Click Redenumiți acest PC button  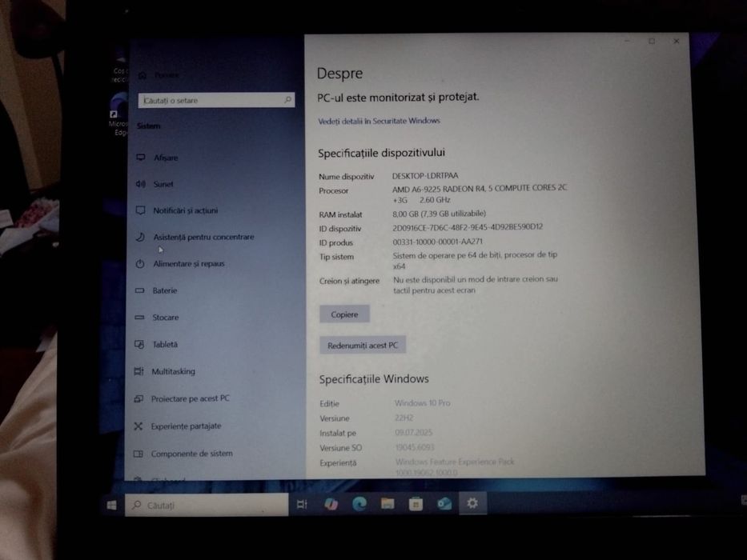pos(363,346)
